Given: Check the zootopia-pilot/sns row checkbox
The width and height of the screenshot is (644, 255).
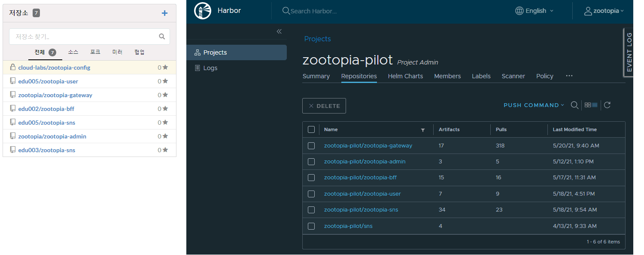Looking at the screenshot, I should (x=311, y=226).
